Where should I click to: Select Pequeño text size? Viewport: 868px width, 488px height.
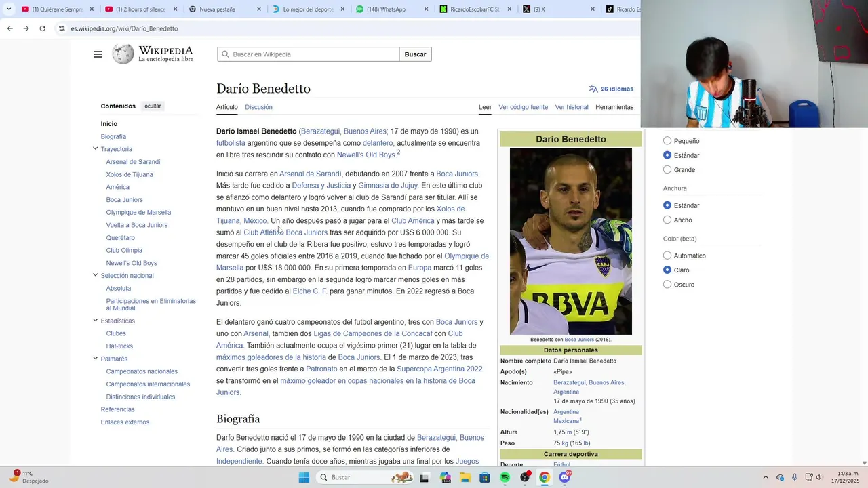[667, 141]
